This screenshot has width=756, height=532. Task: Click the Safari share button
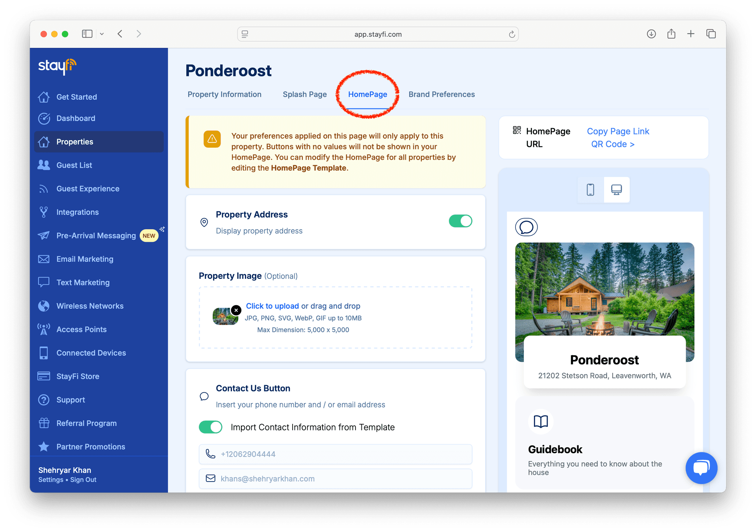click(x=671, y=34)
